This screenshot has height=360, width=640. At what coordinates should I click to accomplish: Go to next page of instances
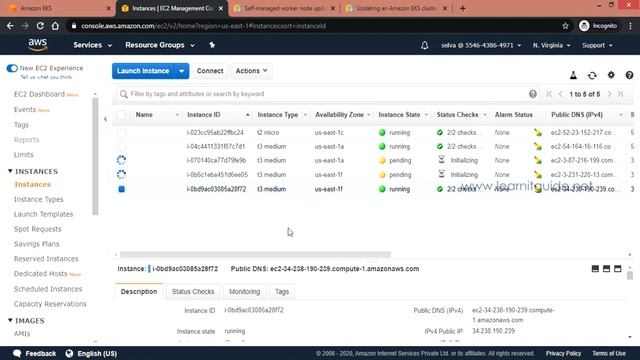click(609, 94)
